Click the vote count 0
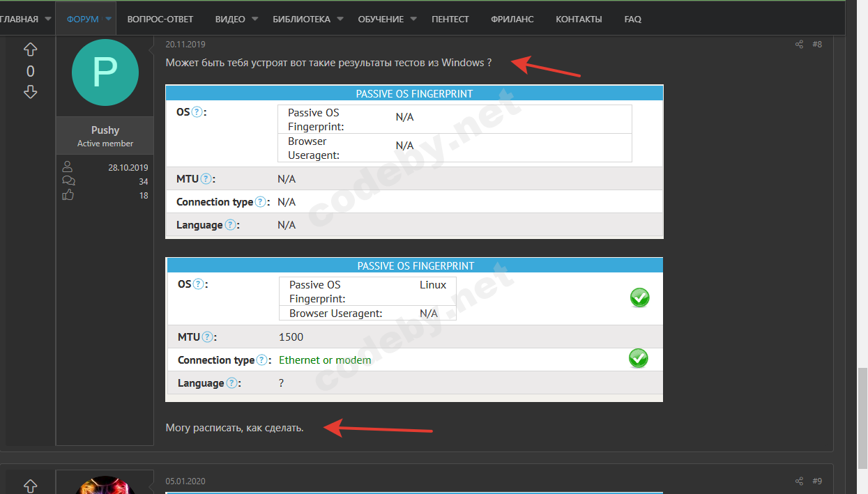Viewport: 868px width, 494px height. [x=30, y=71]
